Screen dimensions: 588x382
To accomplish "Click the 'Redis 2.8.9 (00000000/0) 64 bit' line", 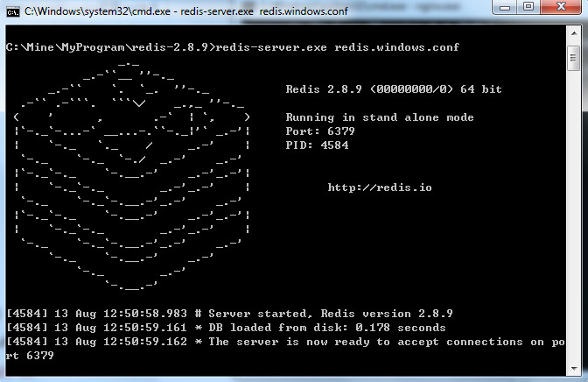I will (394, 89).
